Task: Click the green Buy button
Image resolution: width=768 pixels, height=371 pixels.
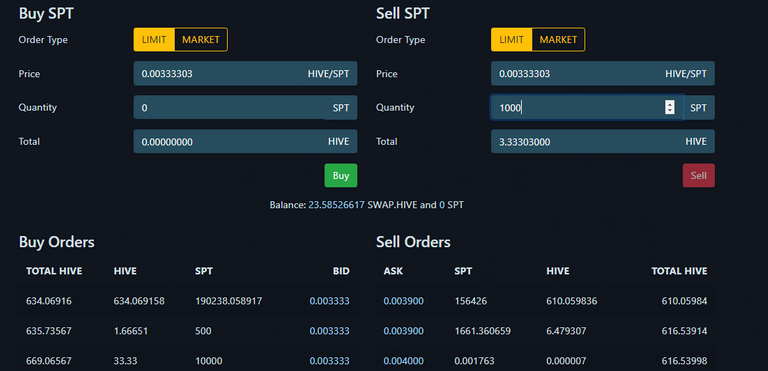Action: [341, 175]
